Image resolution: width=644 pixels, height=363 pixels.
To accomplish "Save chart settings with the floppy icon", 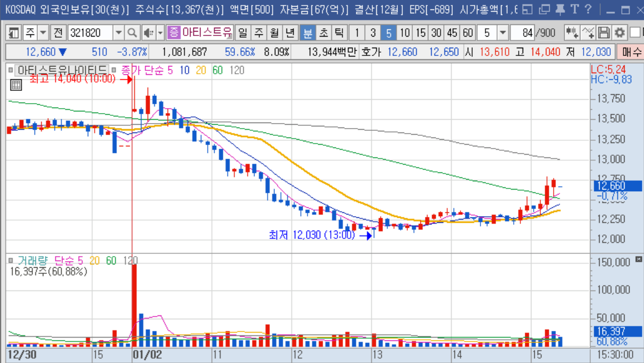I will (x=604, y=33).
